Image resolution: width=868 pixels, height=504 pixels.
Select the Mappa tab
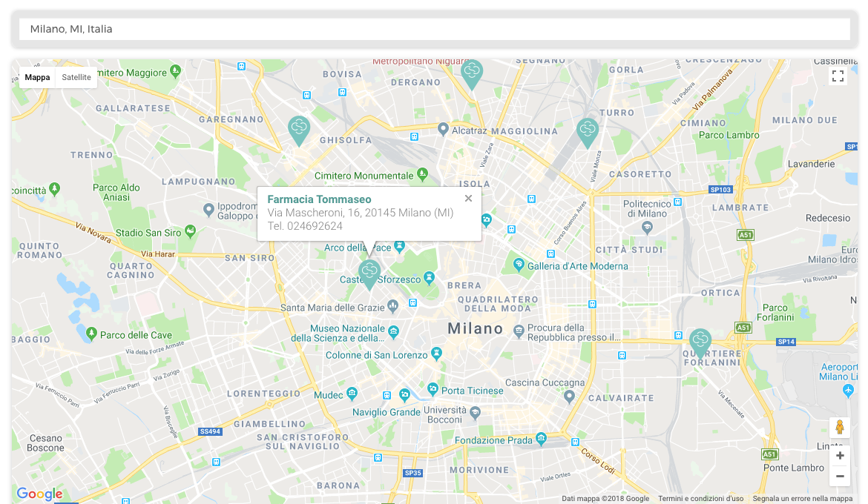pos(37,77)
